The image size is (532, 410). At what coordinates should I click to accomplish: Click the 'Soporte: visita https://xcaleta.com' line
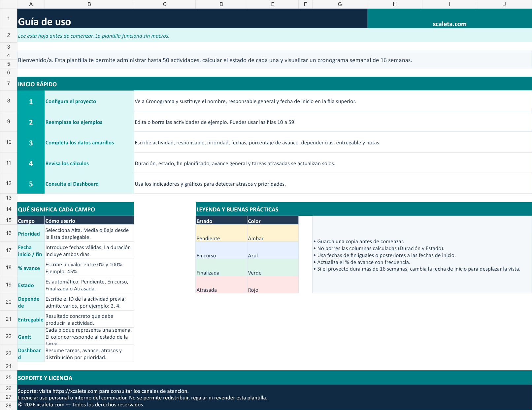[x=103, y=391]
